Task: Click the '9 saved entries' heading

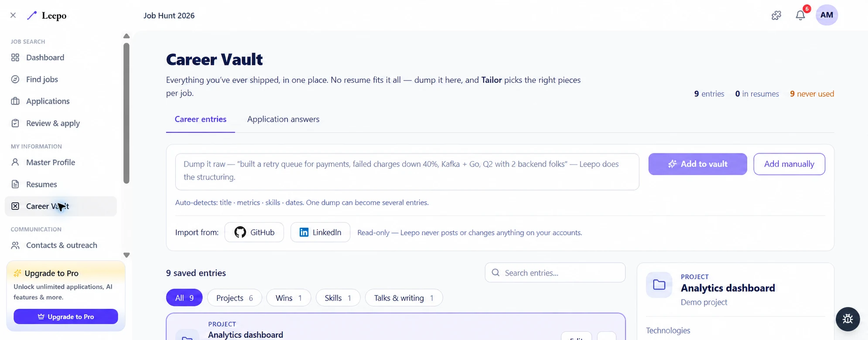Action: 196,273
